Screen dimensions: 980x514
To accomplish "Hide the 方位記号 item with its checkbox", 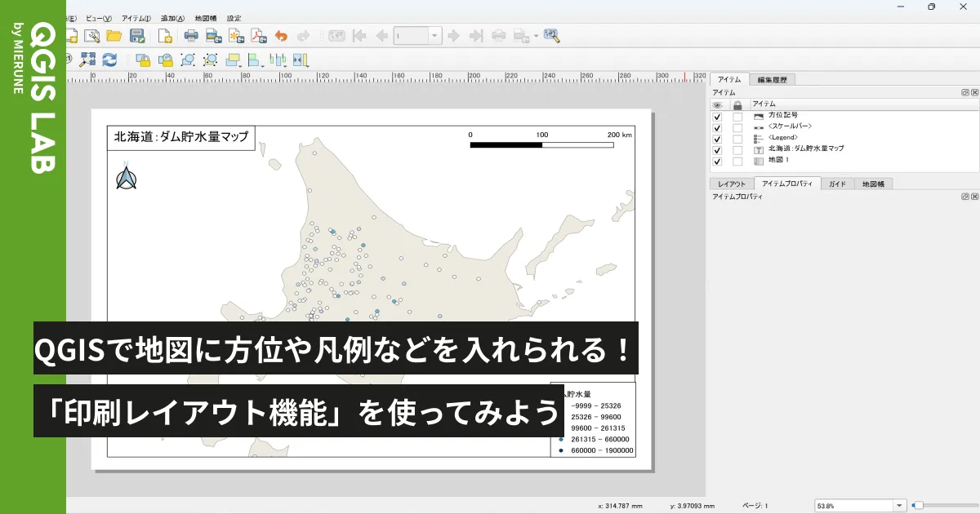I will 717,117.
